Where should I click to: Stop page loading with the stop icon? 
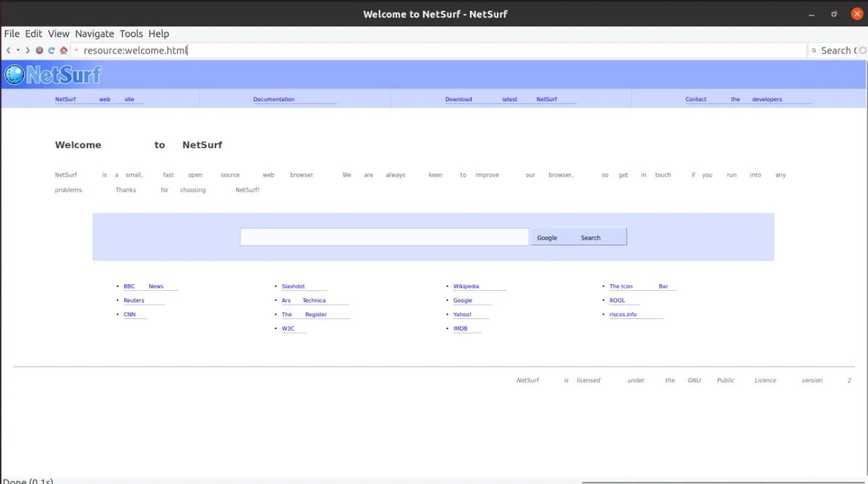[x=40, y=51]
